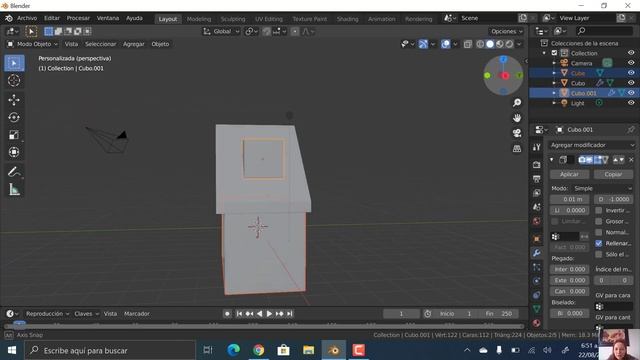
Task: Activate the Rotate tool
Action: pyautogui.click(x=14, y=118)
